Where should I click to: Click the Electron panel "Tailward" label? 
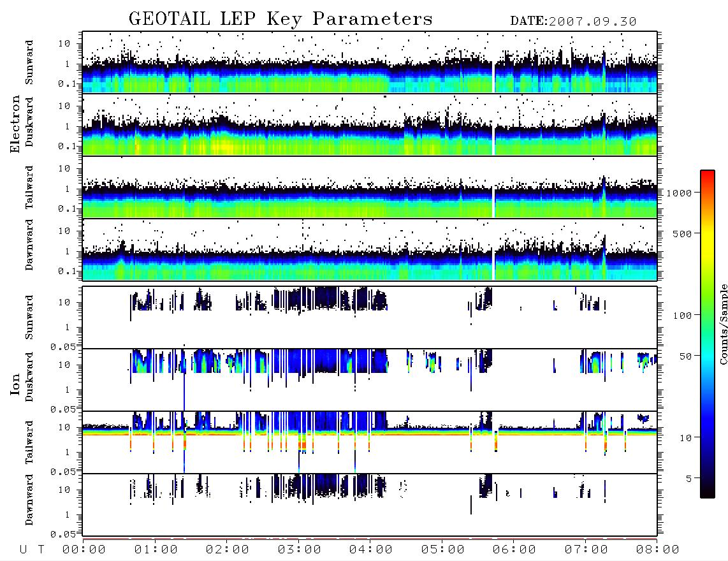29,187
